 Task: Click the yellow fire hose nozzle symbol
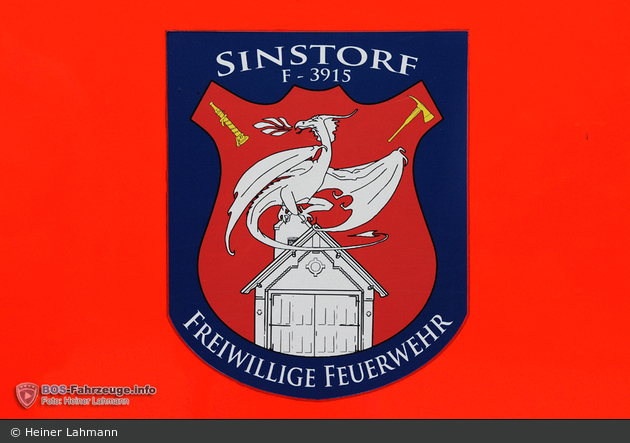229,124
